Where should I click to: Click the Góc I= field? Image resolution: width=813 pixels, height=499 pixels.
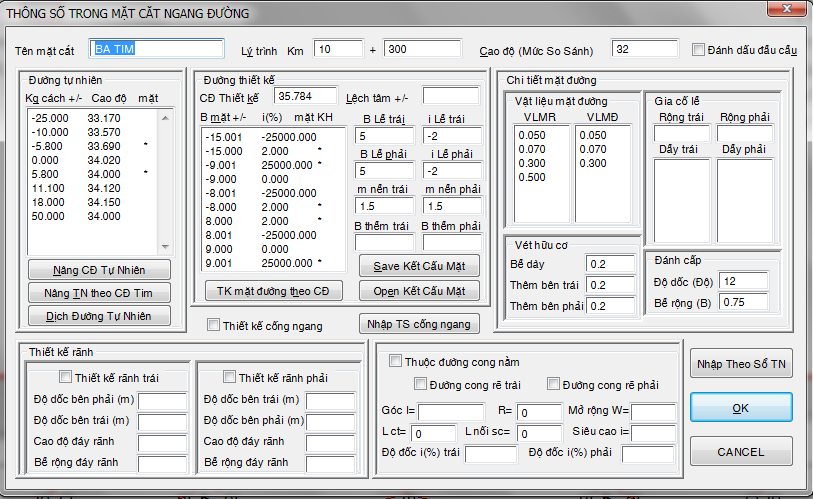coord(451,412)
